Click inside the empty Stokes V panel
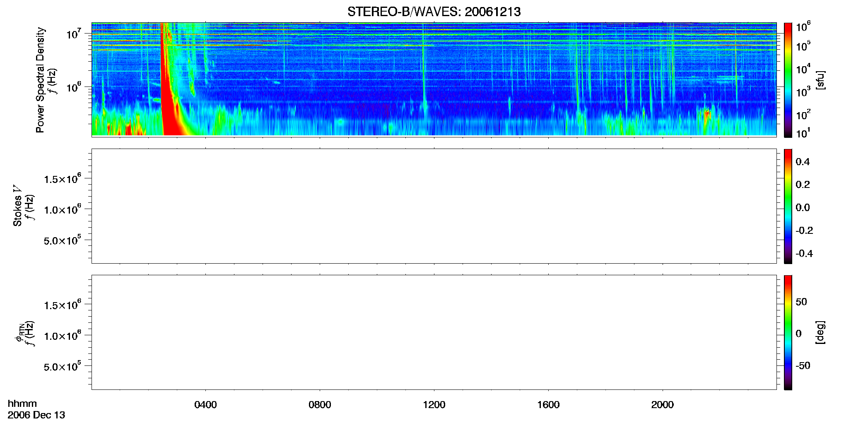Screen dimensions: 868x447 [434, 206]
